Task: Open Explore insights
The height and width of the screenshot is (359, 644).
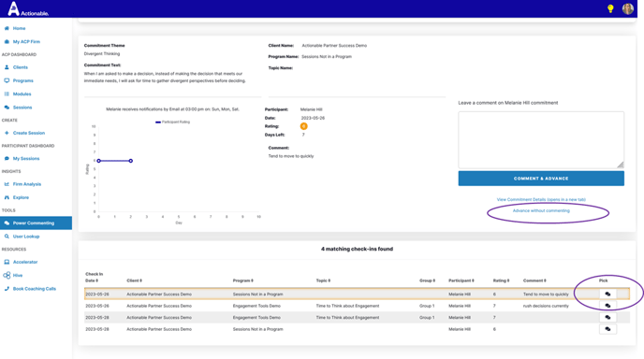Action: 21,197
